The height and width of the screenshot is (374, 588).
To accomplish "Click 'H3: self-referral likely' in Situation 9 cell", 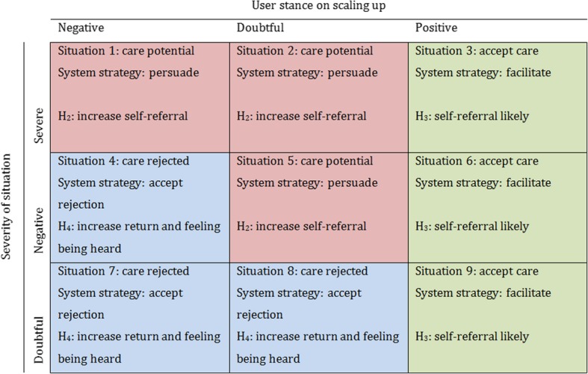I will (472, 337).
